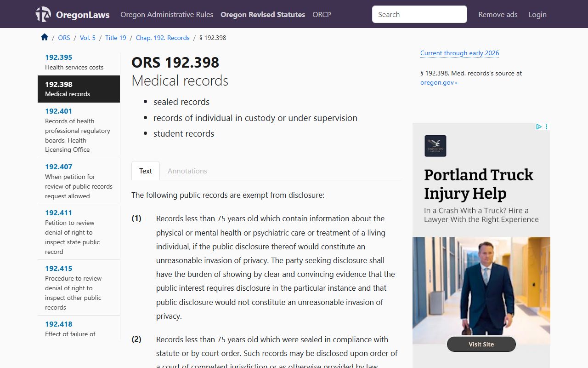The height and width of the screenshot is (368, 588).
Task: Click the ad text about hiring a lawyer
Action: (481, 215)
